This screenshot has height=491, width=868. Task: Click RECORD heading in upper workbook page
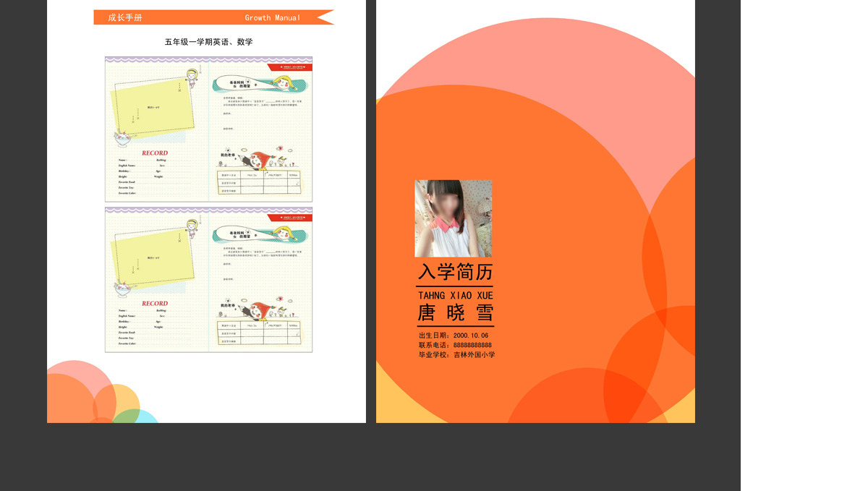[x=155, y=153]
